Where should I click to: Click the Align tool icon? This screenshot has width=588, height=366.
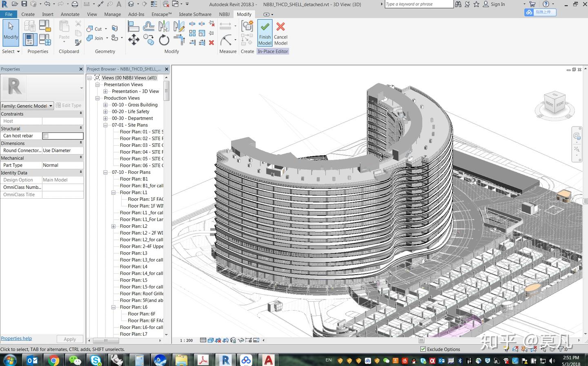(134, 27)
